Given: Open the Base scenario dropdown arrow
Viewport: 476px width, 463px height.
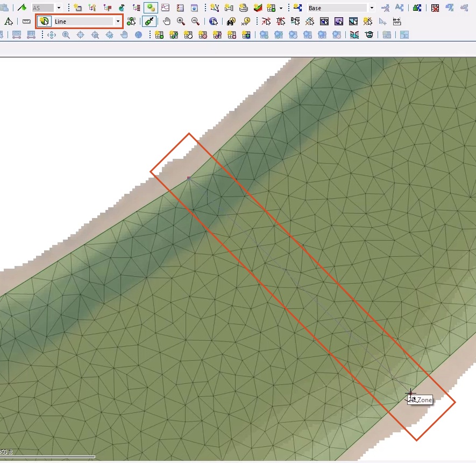Looking at the screenshot, I should click(x=372, y=8).
